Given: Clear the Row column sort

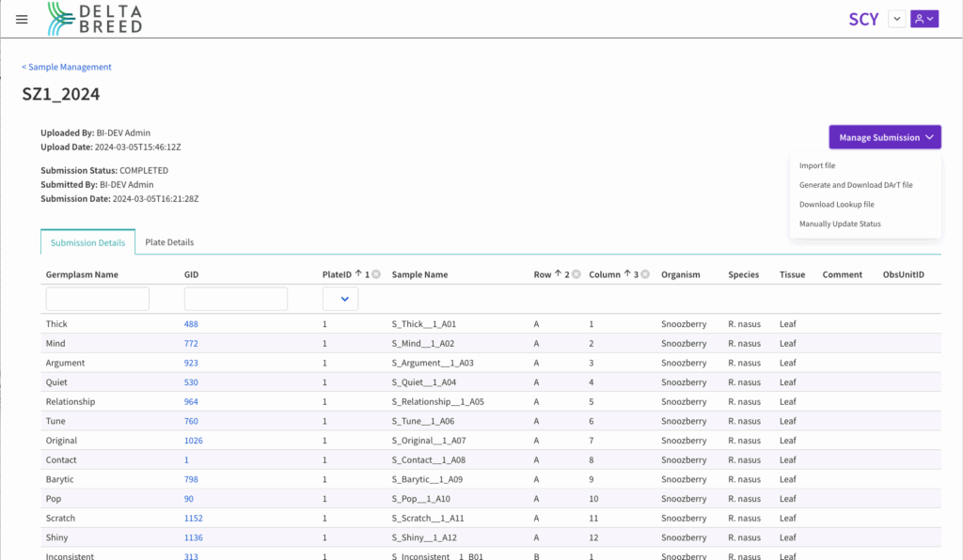Looking at the screenshot, I should (x=576, y=274).
